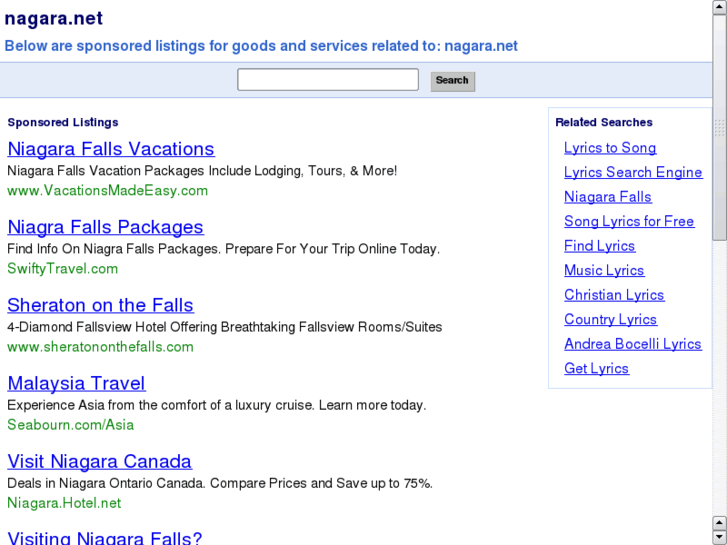This screenshot has height=545, width=727.
Task: Open the Find Lyrics related search
Action: [599, 246]
